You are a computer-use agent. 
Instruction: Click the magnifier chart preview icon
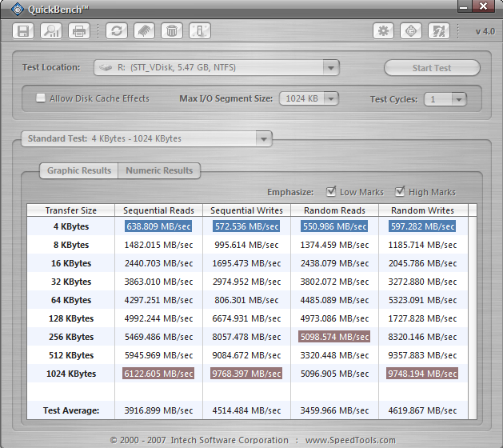tap(51, 31)
